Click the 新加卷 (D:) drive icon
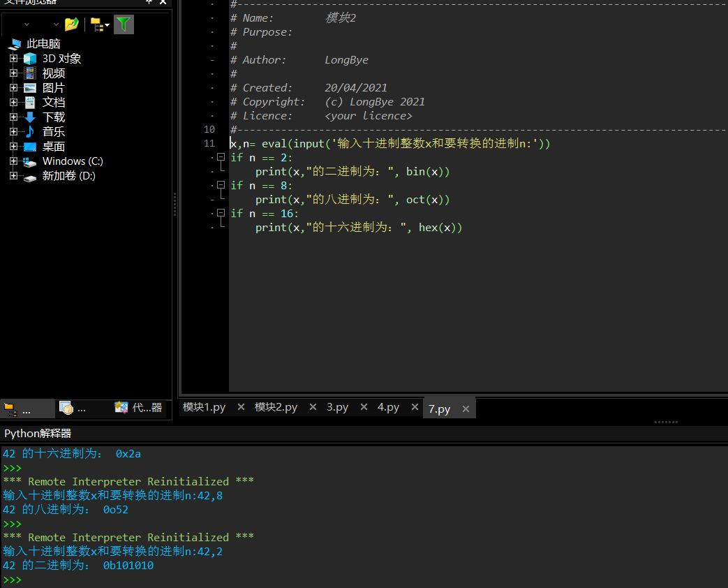This screenshot has height=588, width=728. pos(30,177)
